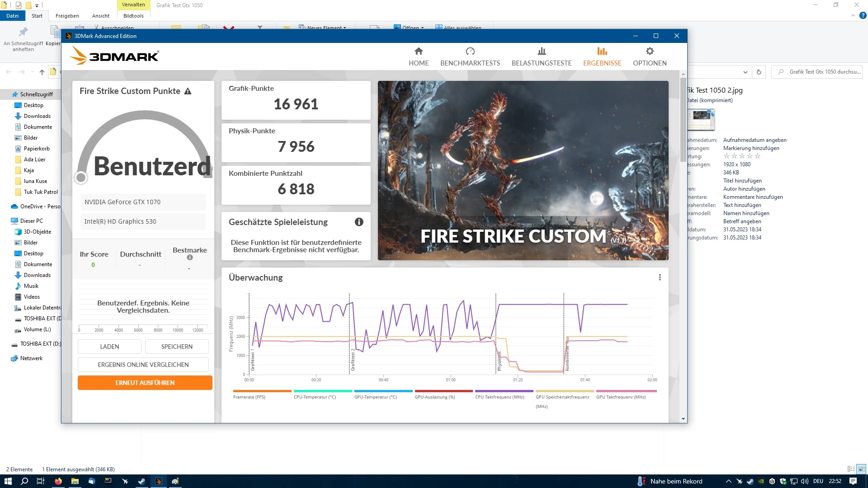Toggle CPU-Temperatur legend in chart
Viewport: 868px width, 488px height.
tap(323, 394)
